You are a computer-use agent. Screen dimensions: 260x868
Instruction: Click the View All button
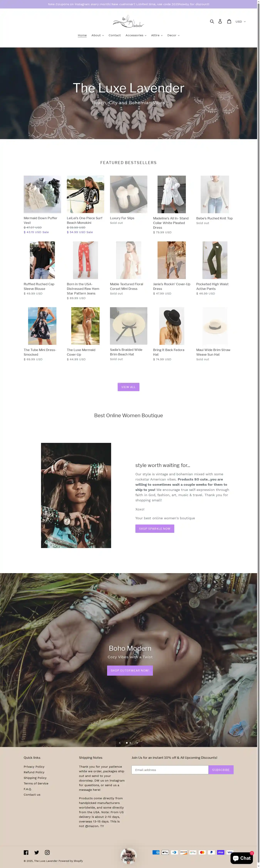[128, 387]
